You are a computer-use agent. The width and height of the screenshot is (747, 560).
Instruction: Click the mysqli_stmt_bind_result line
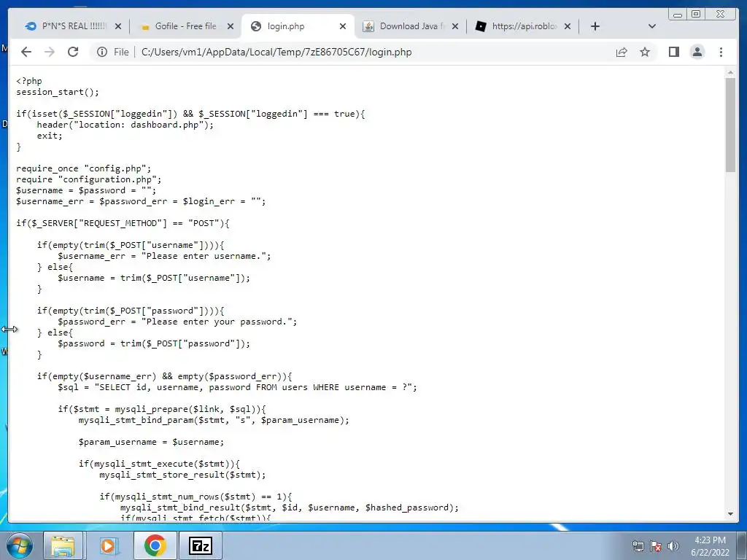(289, 508)
